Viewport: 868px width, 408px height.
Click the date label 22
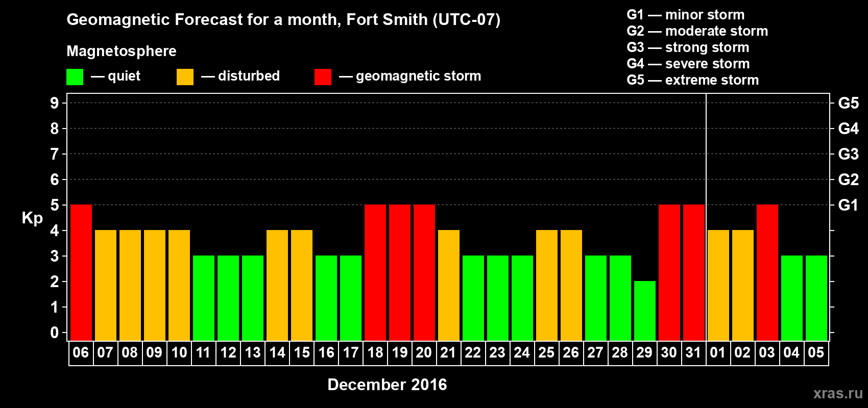473,352
